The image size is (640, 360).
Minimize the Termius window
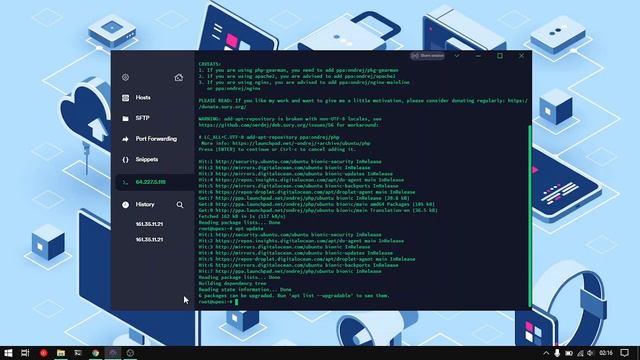[478, 56]
